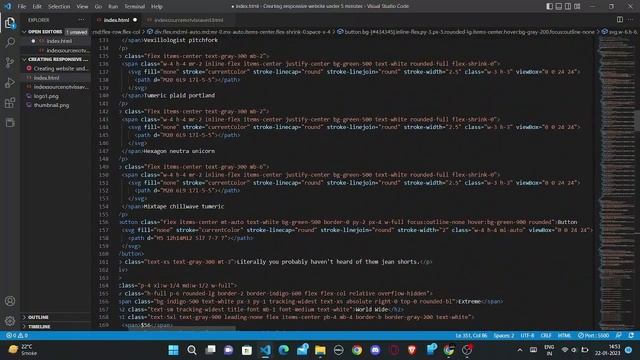Open 'Creating website and...' file in explorer
Image resolution: width=640 pixels, height=360 pixels.
60,68
